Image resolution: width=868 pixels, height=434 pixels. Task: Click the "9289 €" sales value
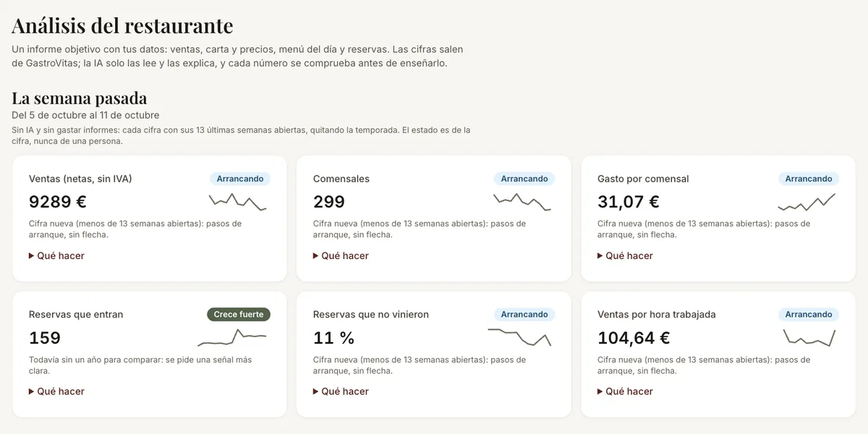pyautogui.click(x=58, y=202)
